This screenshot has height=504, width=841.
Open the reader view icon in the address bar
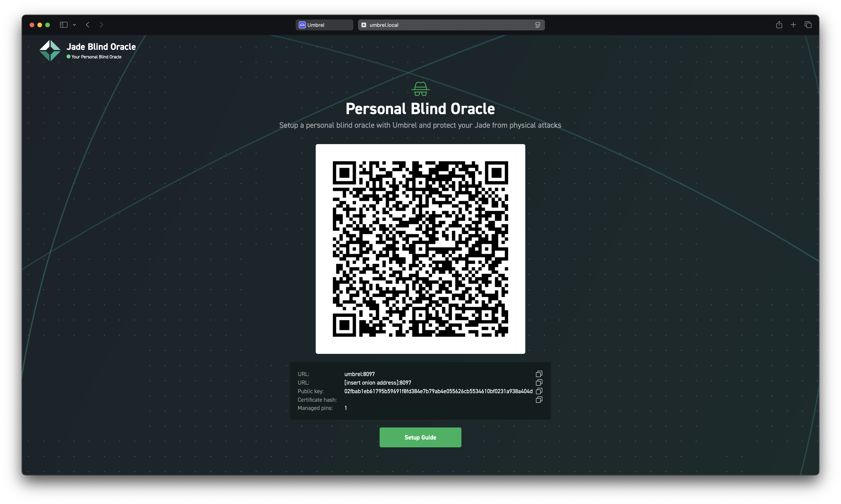[538, 25]
